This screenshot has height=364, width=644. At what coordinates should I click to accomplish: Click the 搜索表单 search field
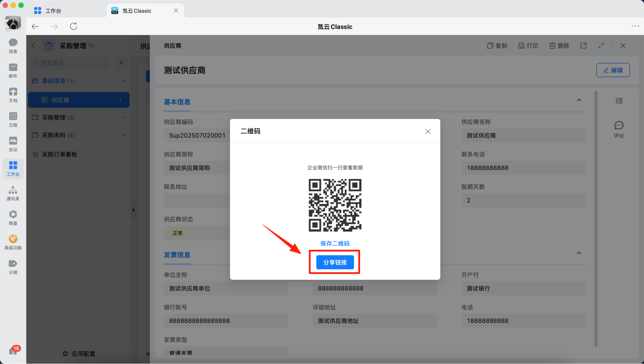[70, 63]
